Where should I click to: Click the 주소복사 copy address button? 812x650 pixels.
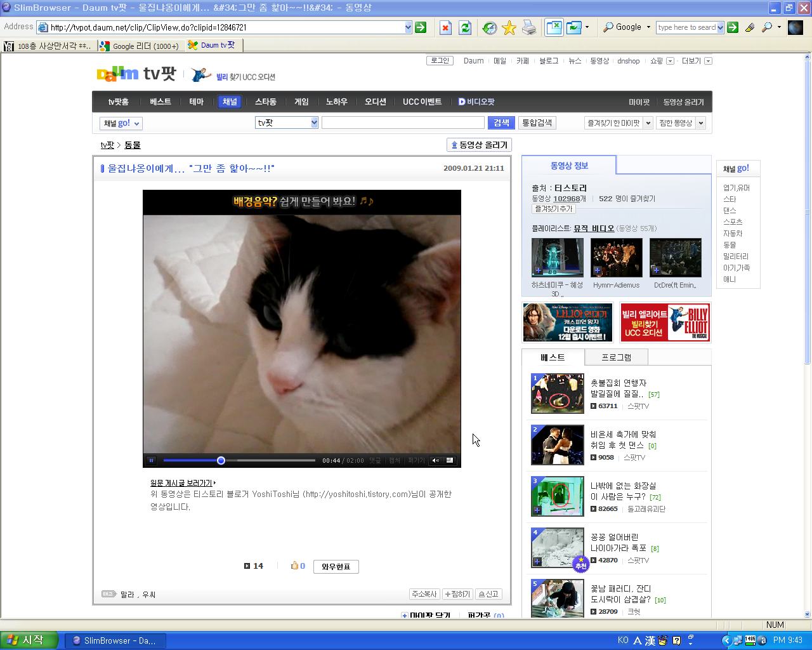coord(424,594)
